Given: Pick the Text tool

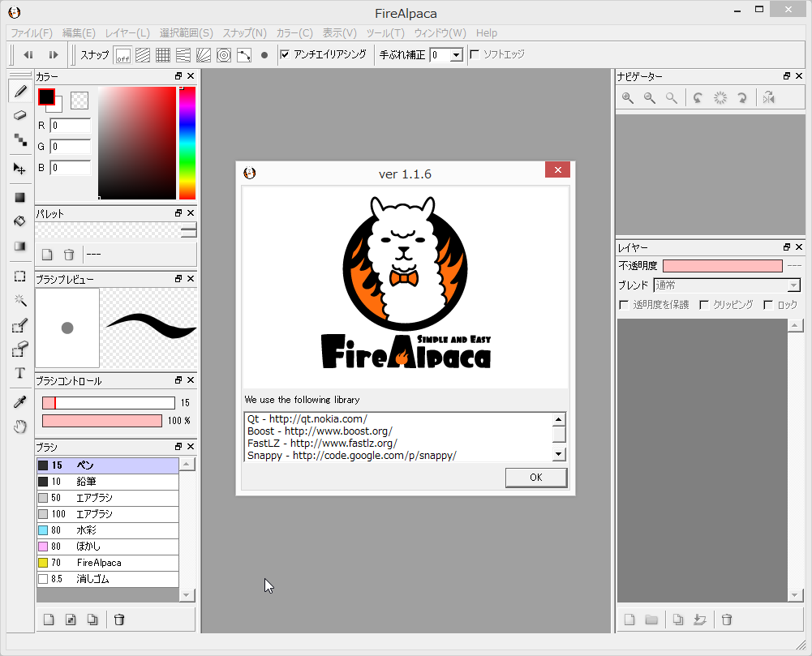Looking at the screenshot, I should [20, 373].
